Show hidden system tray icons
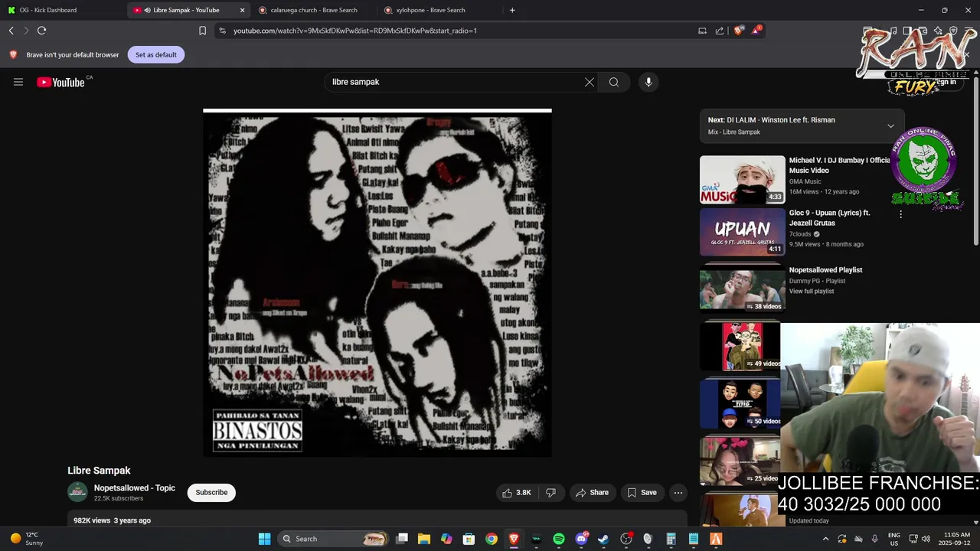980x551 pixels. coord(825,539)
